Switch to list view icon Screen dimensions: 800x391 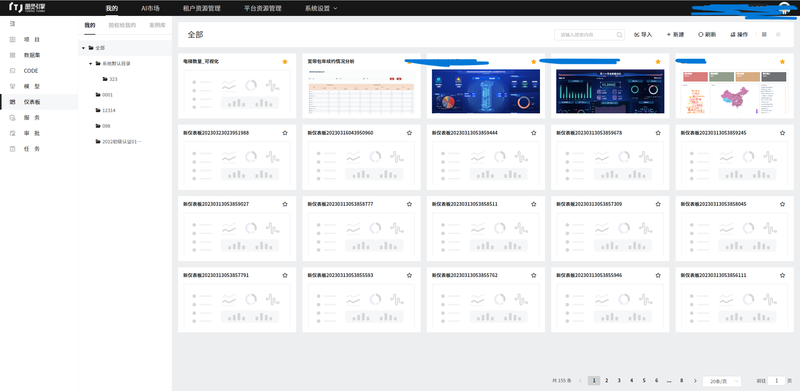coord(778,34)
